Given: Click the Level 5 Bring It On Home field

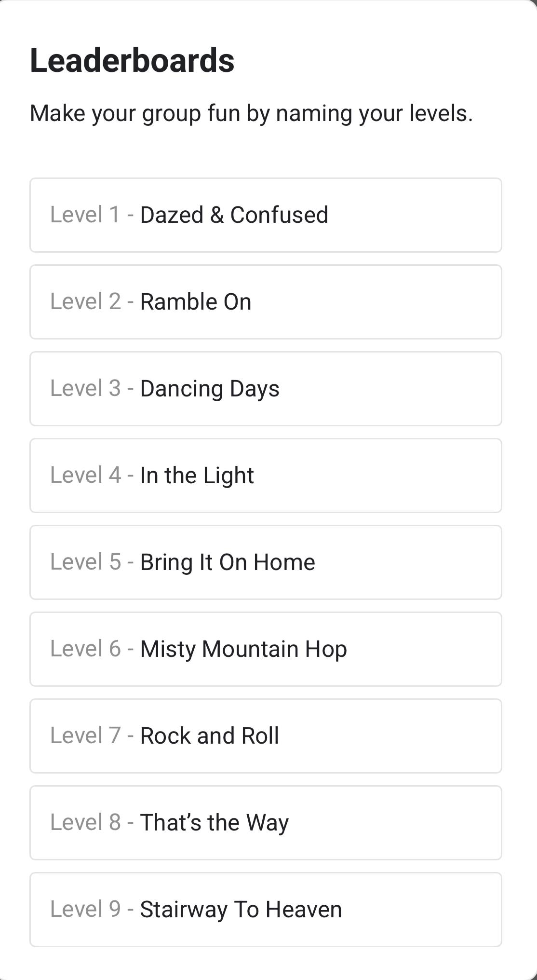Looking at the screenshot, I should pos(266,562).
